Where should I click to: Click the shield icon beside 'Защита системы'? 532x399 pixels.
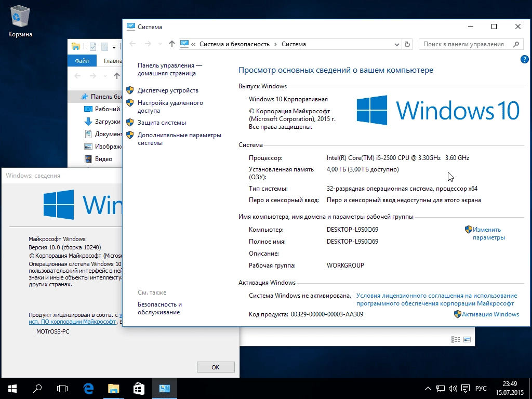pos(130,123)
